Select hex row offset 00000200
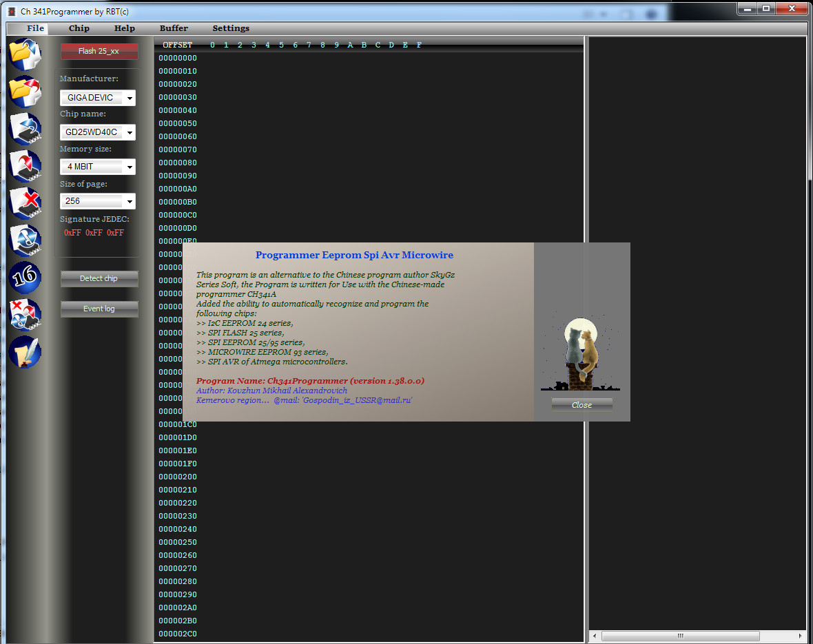 pyautogui.click(x=178, y=477)
